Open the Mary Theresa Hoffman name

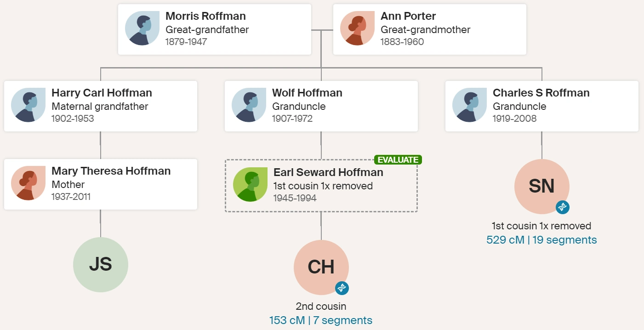(x=111, y=171)
